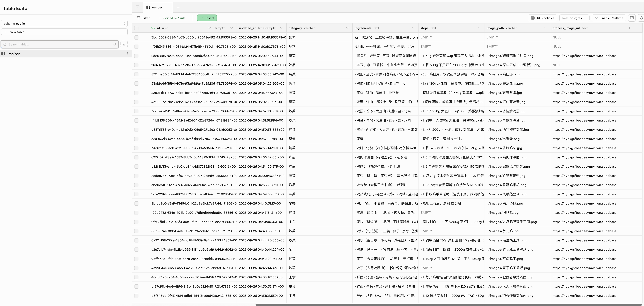The image size is (644, 306).
Task: Open Sorted by 1 rule menu
Action: coord(172,18)
